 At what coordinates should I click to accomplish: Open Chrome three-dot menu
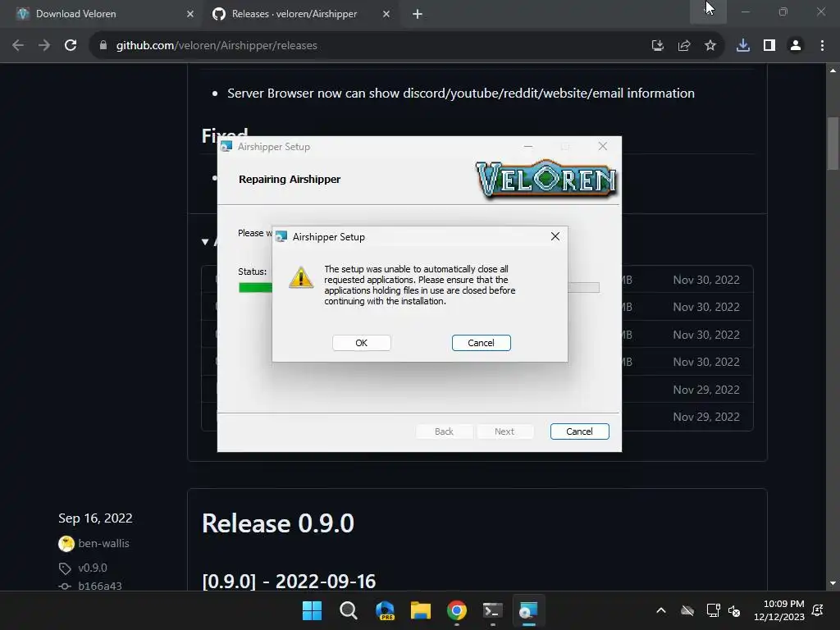(822, 46)
